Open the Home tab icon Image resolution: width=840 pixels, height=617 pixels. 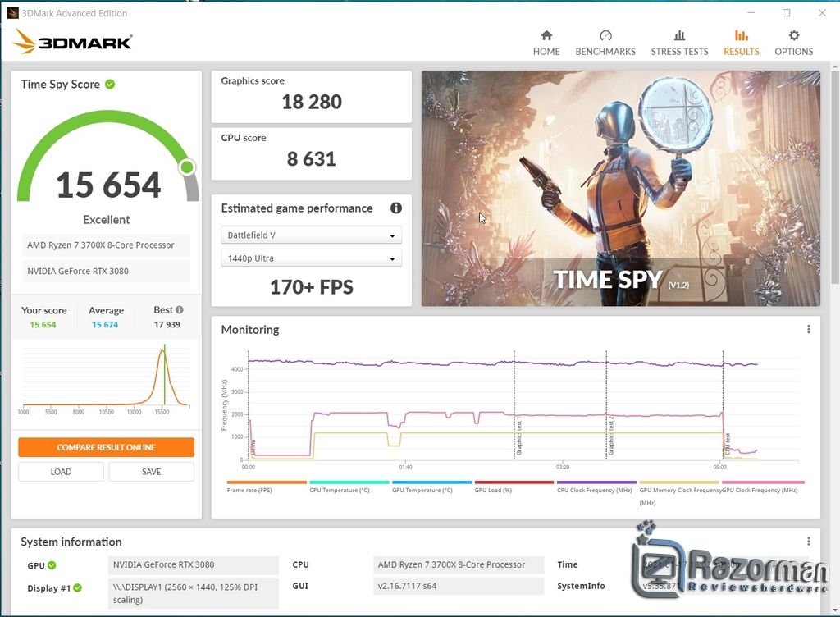pos(546,36)
